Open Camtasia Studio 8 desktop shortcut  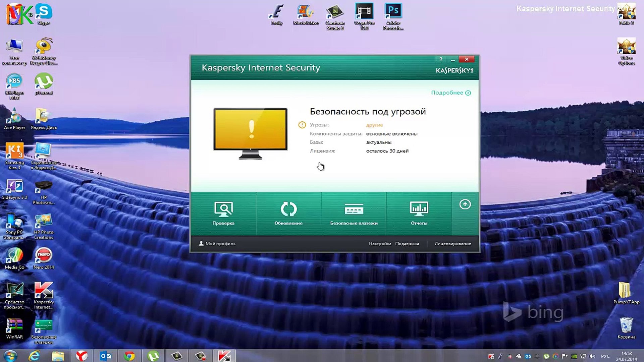coord(335,17)
